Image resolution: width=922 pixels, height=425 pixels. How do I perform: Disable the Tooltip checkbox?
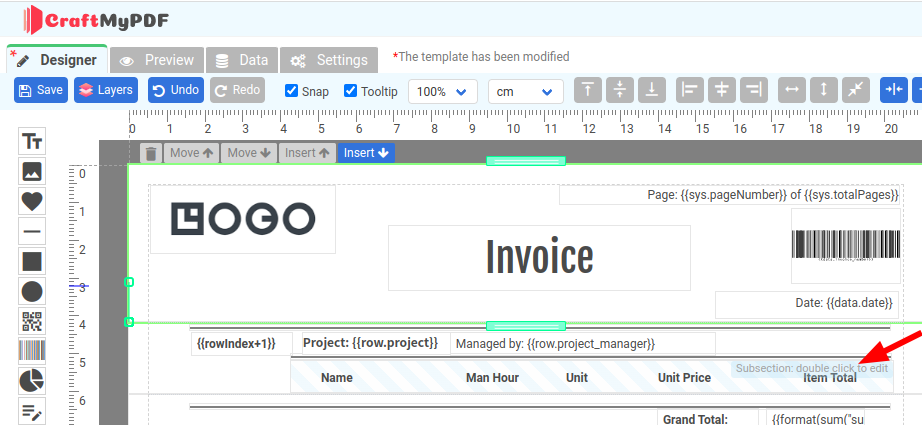click(350, 91)
